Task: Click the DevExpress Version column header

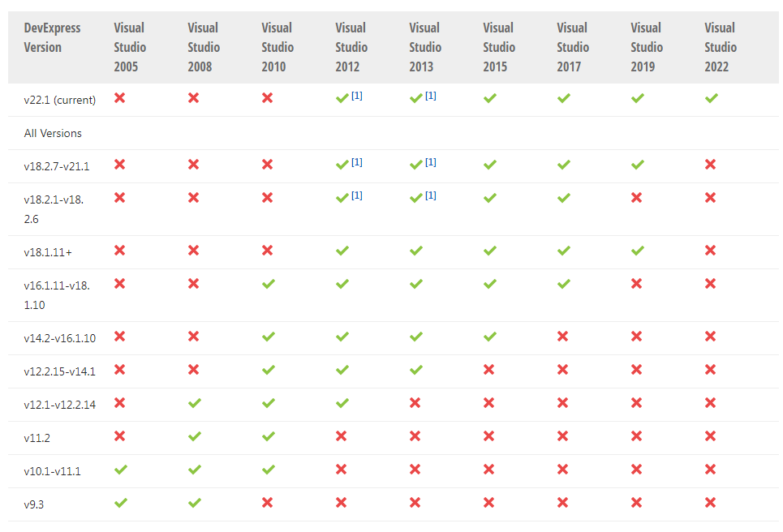Action: coord(53,37)
